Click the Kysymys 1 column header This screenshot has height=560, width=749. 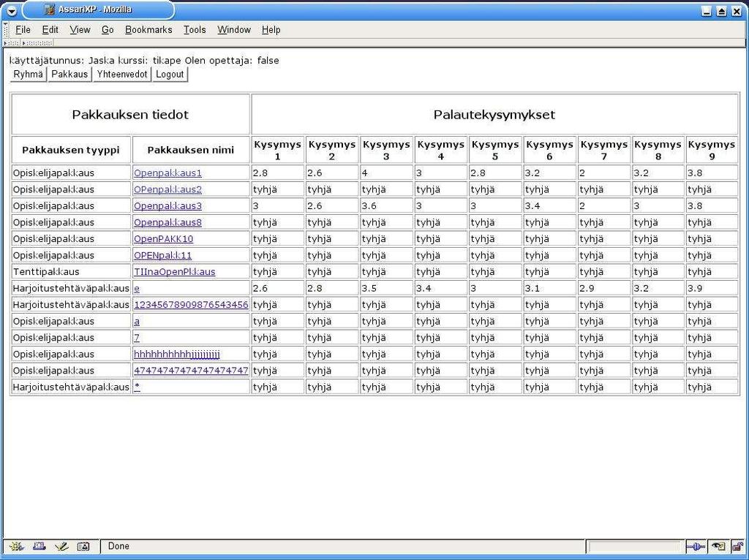[277, 150]
